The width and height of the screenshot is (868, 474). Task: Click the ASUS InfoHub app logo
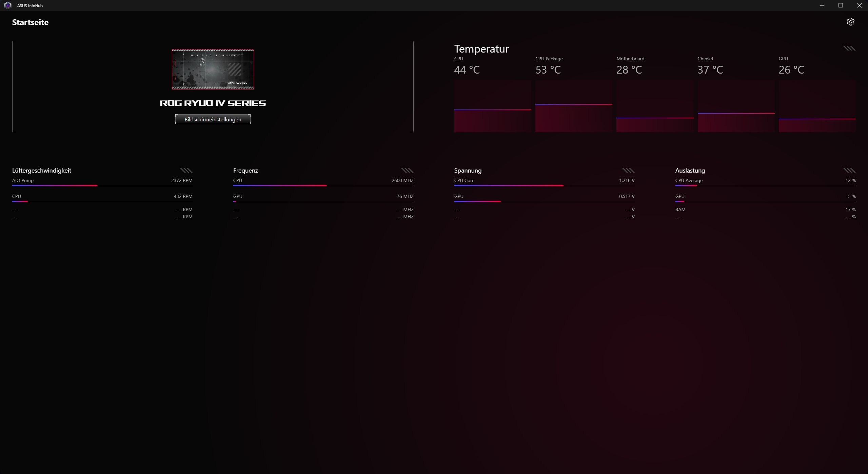7,5
